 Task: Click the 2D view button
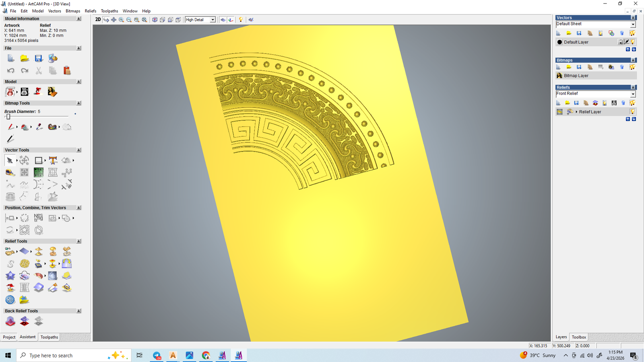pos(98,20)
